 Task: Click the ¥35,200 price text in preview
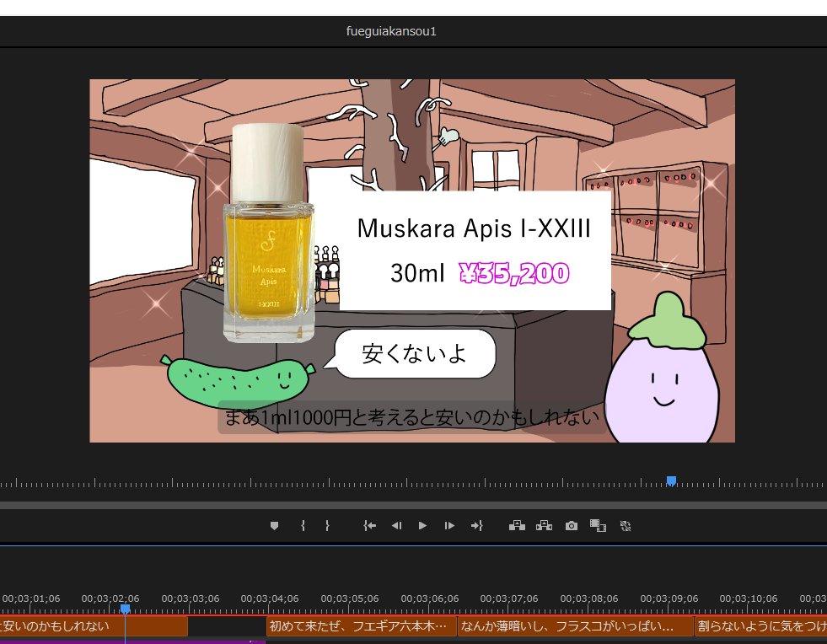514,273
